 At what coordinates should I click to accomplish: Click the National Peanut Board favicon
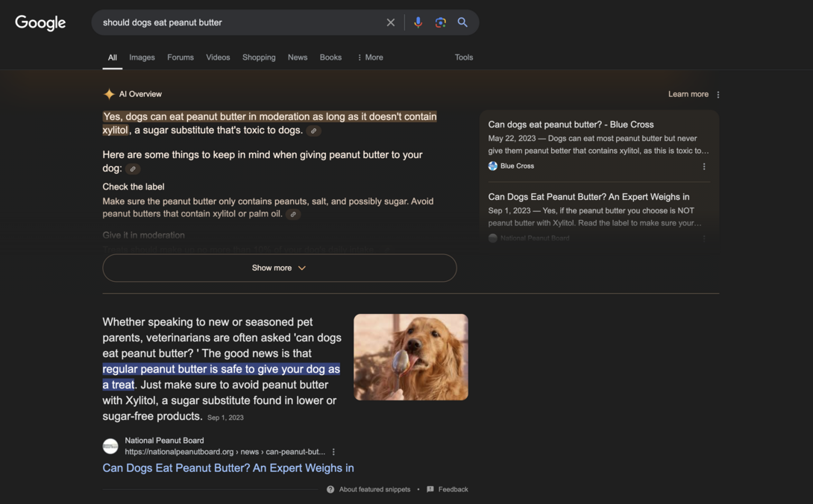pos(110,446)
